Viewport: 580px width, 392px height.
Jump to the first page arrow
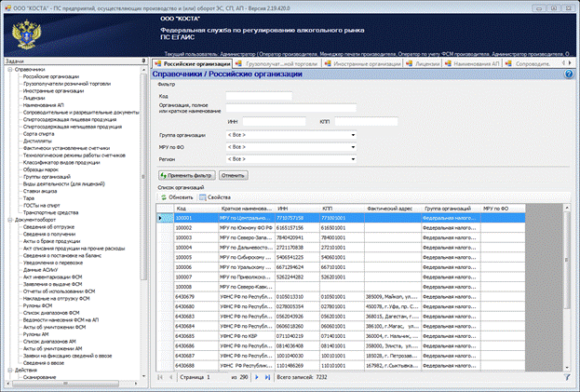(160, 377)
